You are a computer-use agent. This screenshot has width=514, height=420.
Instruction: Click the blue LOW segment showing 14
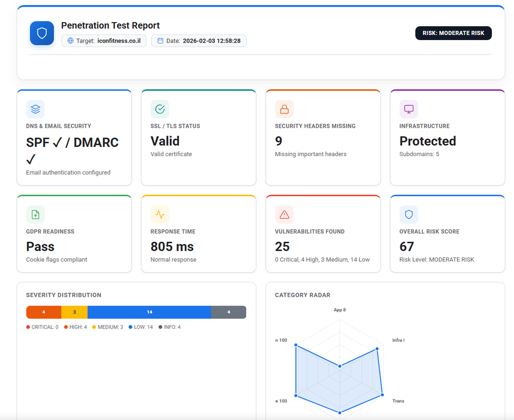(149, 312)
